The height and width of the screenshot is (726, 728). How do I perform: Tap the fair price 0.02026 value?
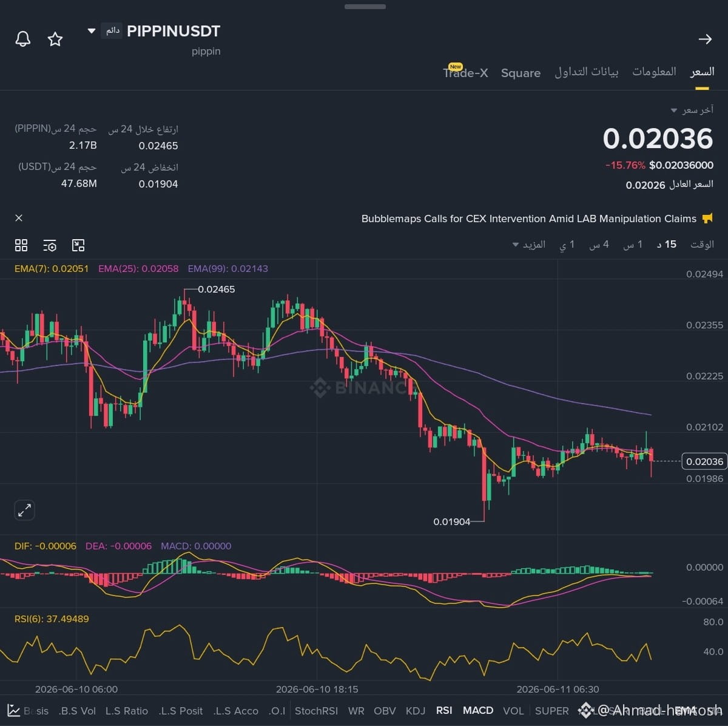click(645, 185)
